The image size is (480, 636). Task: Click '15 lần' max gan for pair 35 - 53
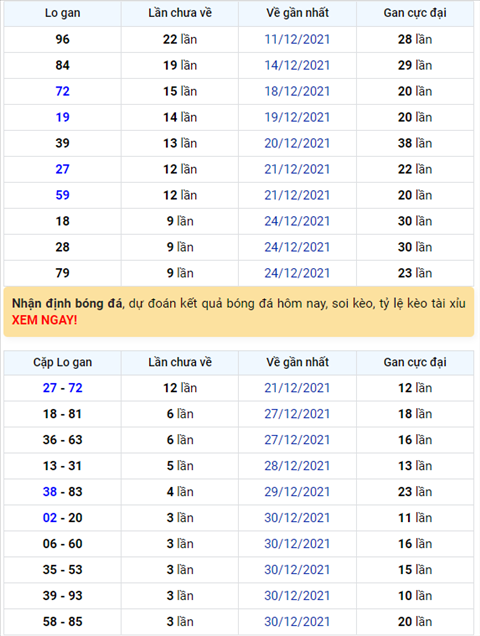[x=415, y=569]
